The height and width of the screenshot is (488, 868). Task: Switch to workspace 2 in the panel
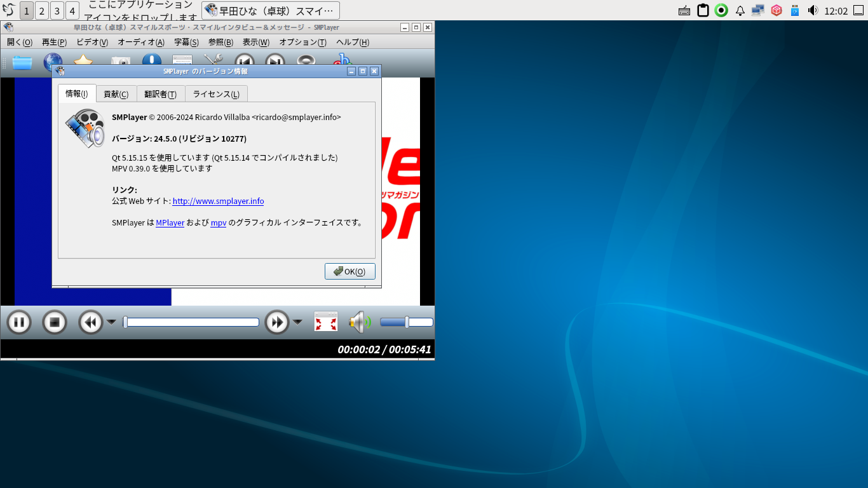click(42, 10)
